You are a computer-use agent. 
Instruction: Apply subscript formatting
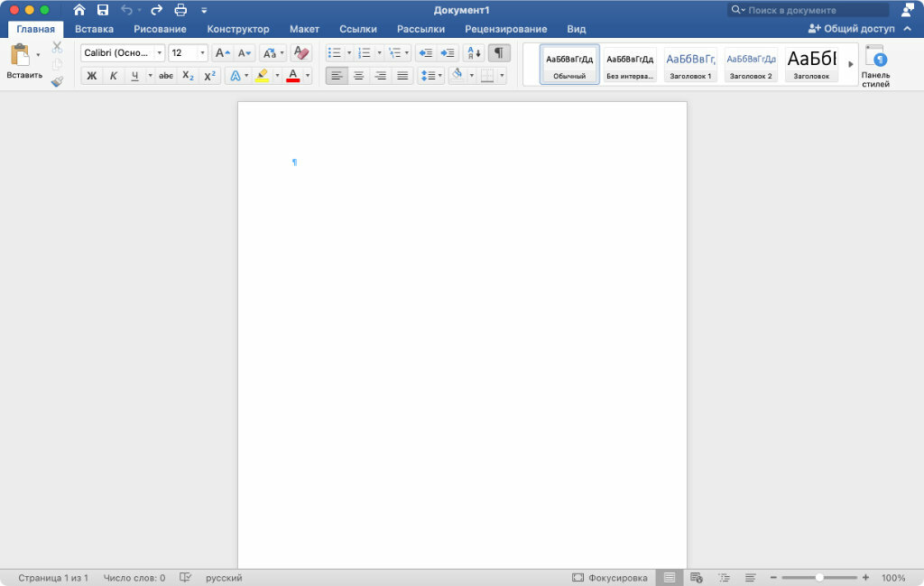188,76
